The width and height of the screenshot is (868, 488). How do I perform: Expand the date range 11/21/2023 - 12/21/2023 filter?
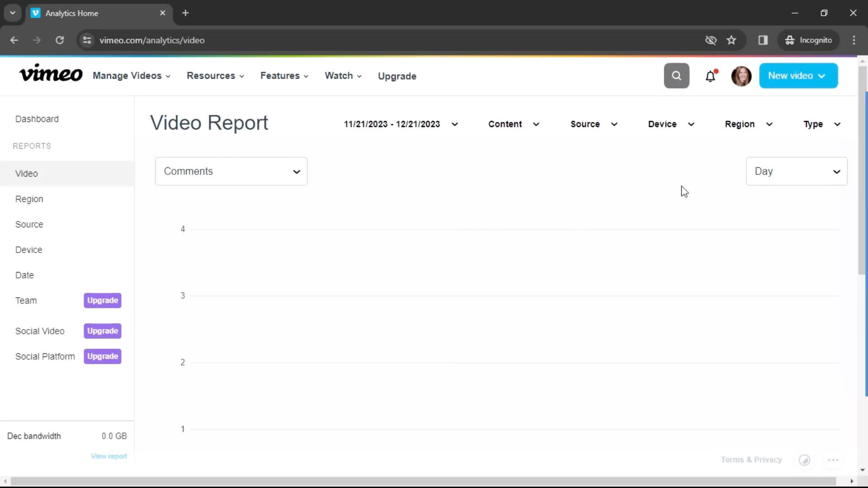point(401,124)
